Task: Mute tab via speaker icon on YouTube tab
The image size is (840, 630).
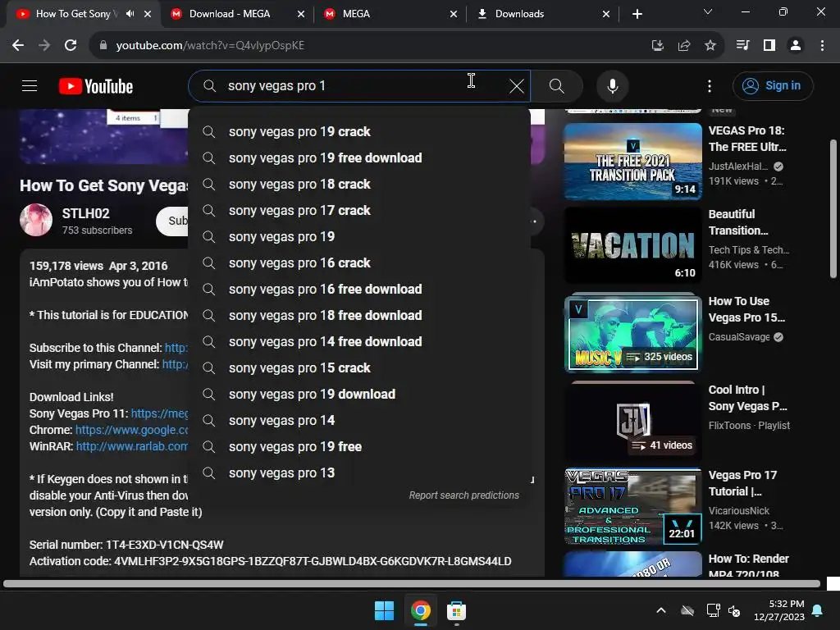Action: pyautogui.click(x=130, y=14)
